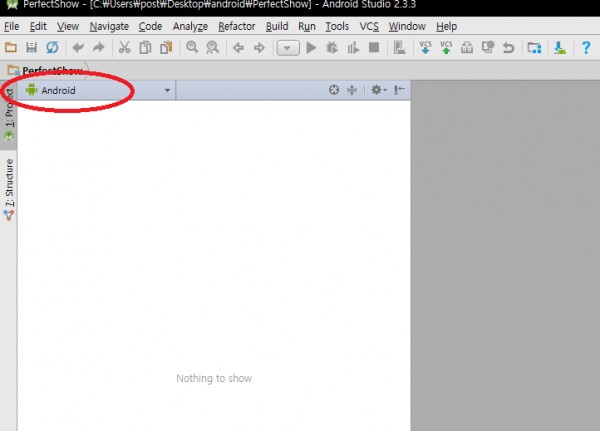Screen dimensions: 600x431
Task: Click Scroll from Source crosshair icon
Action: click(334, 90)
